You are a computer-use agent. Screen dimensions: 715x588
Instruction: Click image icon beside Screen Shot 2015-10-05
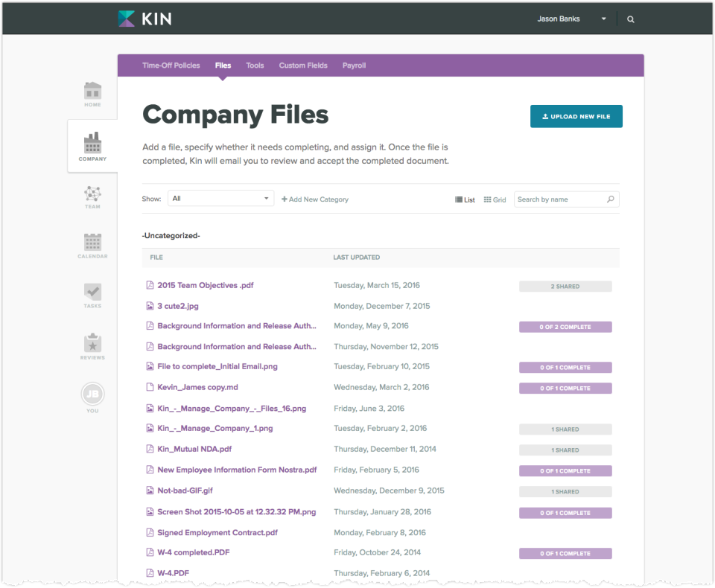pyautogui.click(x=150, y=512)
